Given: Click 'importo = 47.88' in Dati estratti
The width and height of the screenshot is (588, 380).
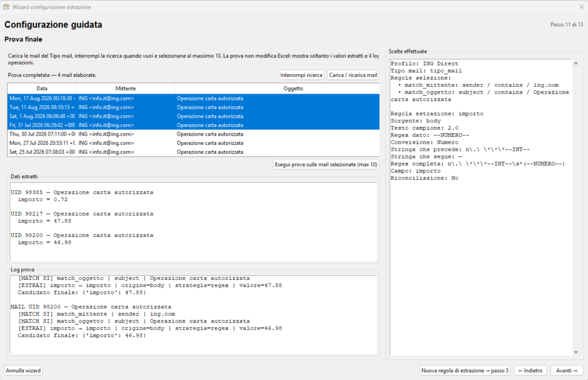Looking at the screenshot, I should pos(44,221).
